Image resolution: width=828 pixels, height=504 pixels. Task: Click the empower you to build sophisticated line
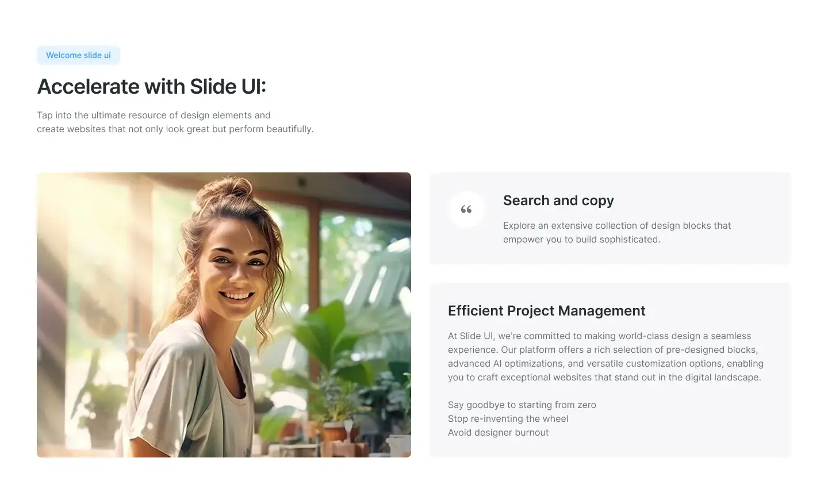click(x=581, y=239)
